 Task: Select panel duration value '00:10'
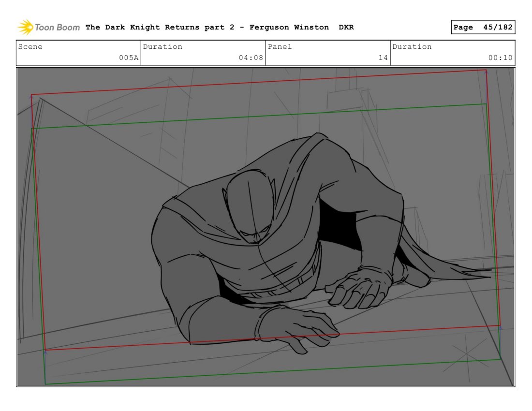click(x=500, y=58)
